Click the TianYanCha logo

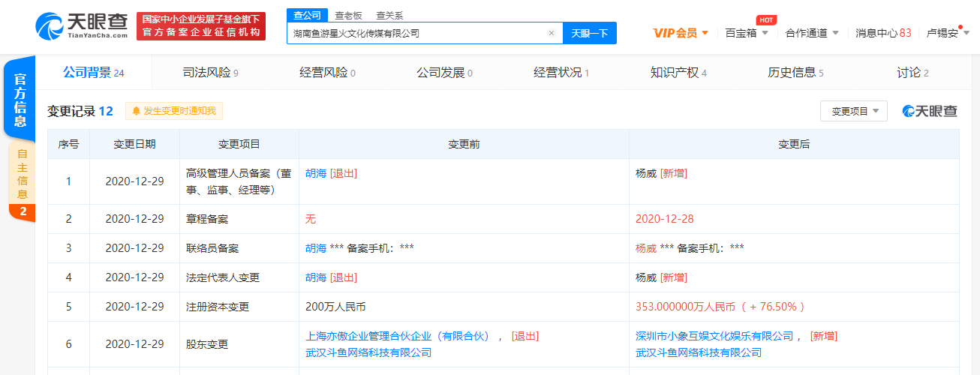(81, 25)
